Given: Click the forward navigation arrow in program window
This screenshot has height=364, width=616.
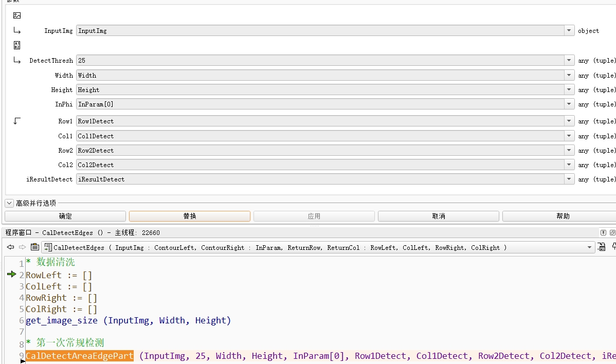Looking at the screenshot, I should coord(22,247).
